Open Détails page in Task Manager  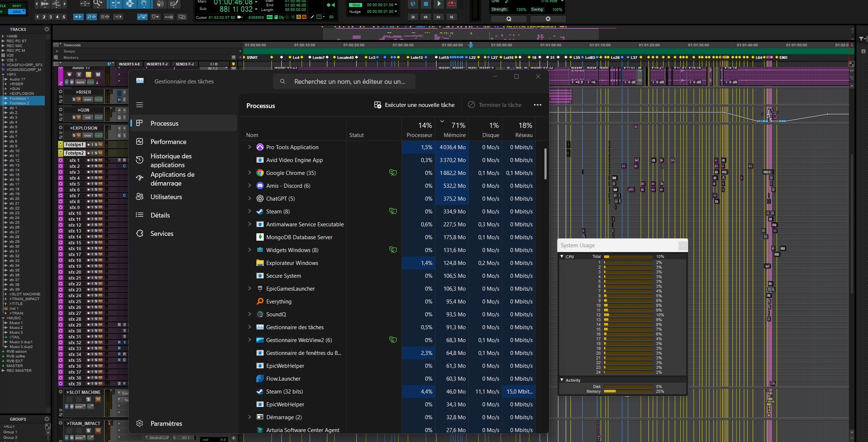click(160, 215)
